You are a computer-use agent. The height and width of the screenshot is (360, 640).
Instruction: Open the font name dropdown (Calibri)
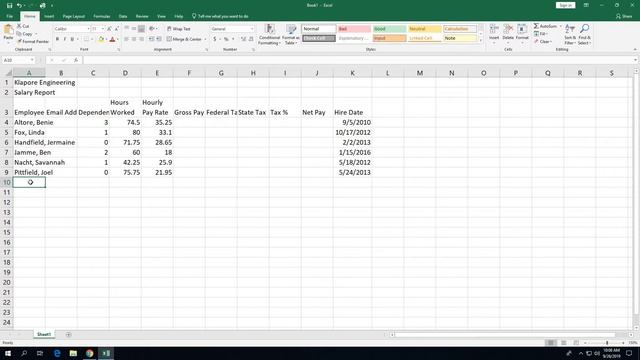(x=88, y=29)
